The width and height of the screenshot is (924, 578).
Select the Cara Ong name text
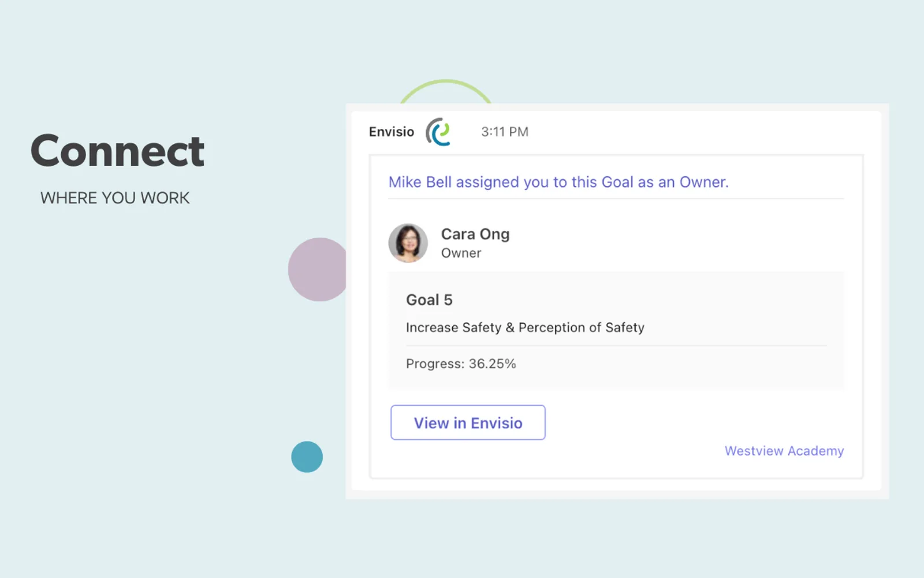475,234
